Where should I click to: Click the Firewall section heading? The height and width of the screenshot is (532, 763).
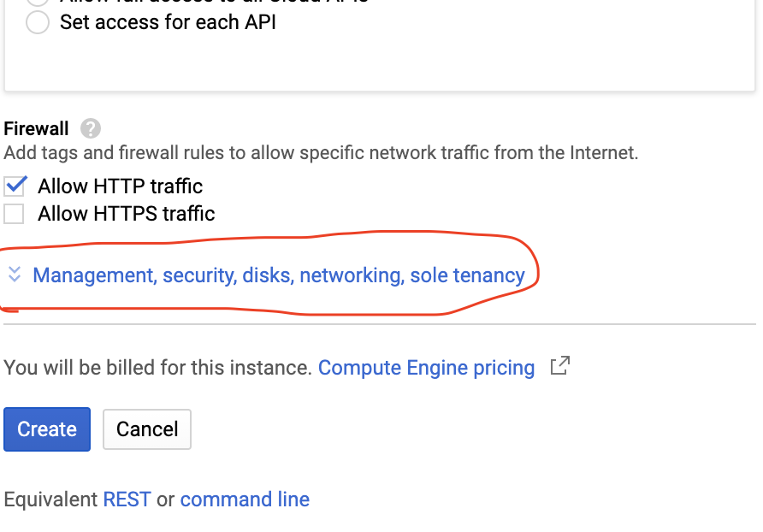[36, 129]
